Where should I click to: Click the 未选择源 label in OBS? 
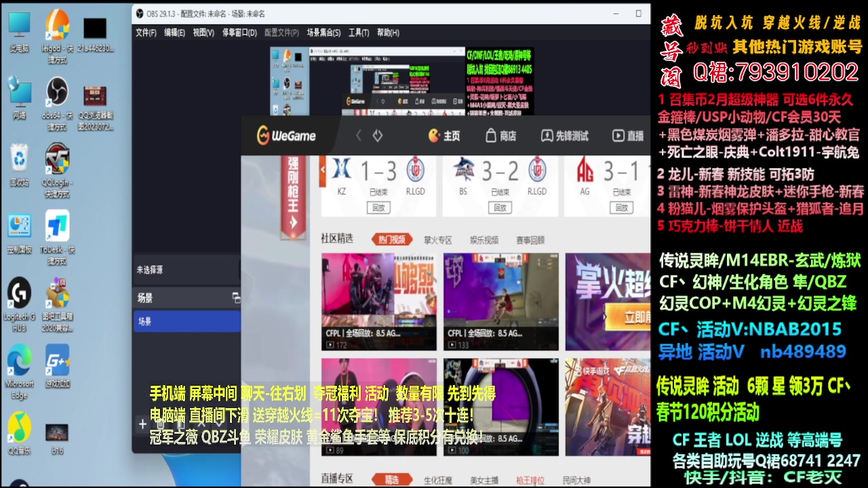pyautogui.click(x=150, y=270)
